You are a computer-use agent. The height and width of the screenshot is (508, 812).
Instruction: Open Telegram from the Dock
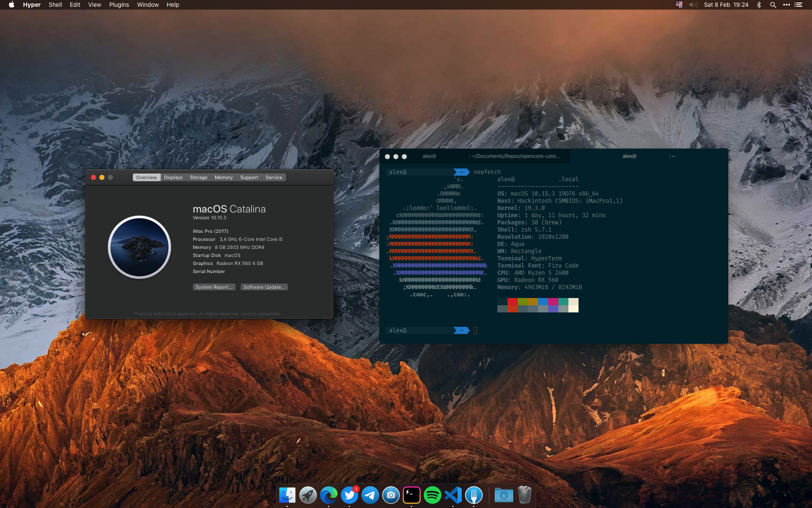370,495
